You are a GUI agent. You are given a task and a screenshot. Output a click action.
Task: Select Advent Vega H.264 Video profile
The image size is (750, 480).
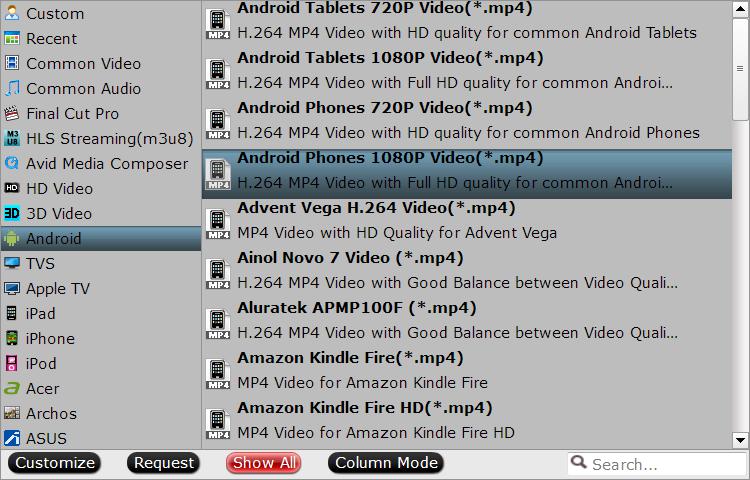(x=467, y=221)
